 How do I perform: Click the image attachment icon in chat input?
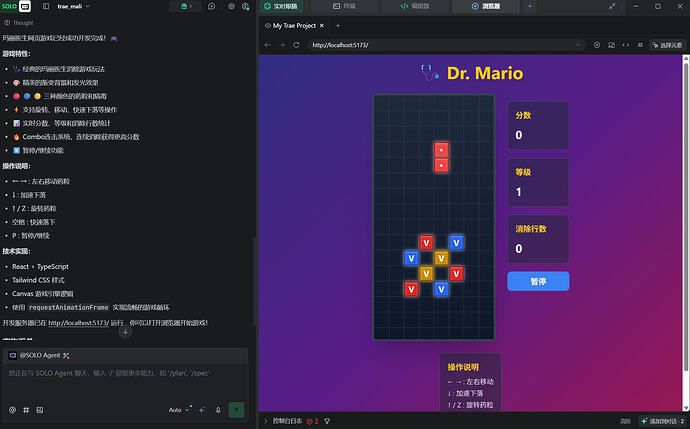point(40,410)
